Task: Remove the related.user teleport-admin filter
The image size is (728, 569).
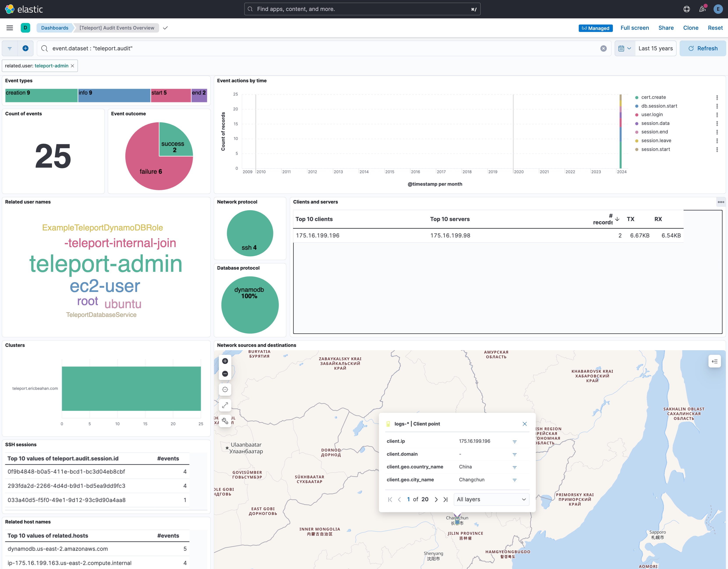Action: coord(72,66)
